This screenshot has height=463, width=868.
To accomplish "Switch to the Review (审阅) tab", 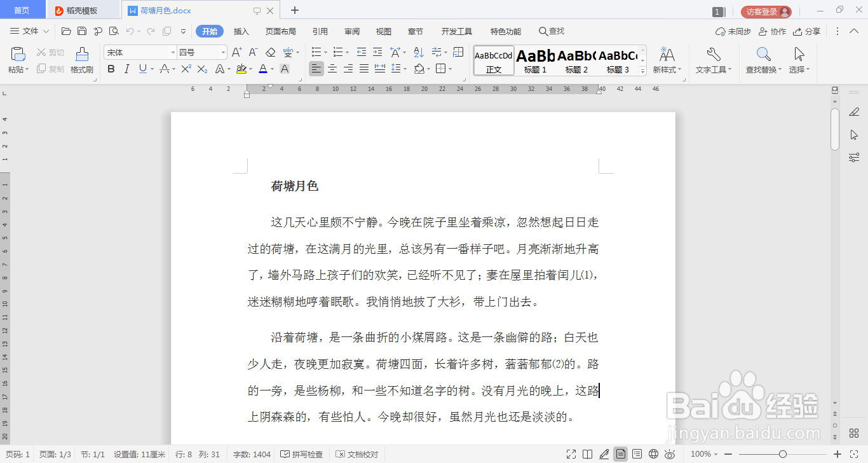I will tap(352, 31).
